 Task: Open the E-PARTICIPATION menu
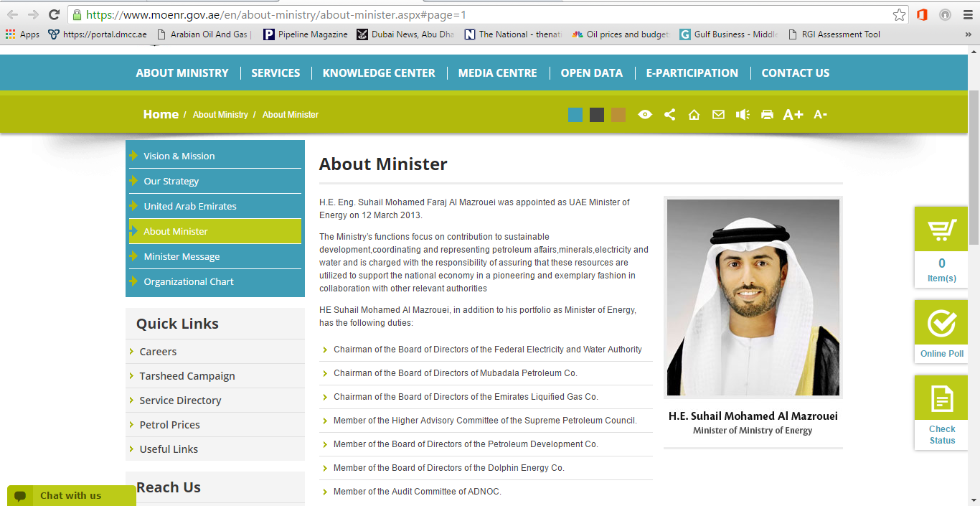692,73
